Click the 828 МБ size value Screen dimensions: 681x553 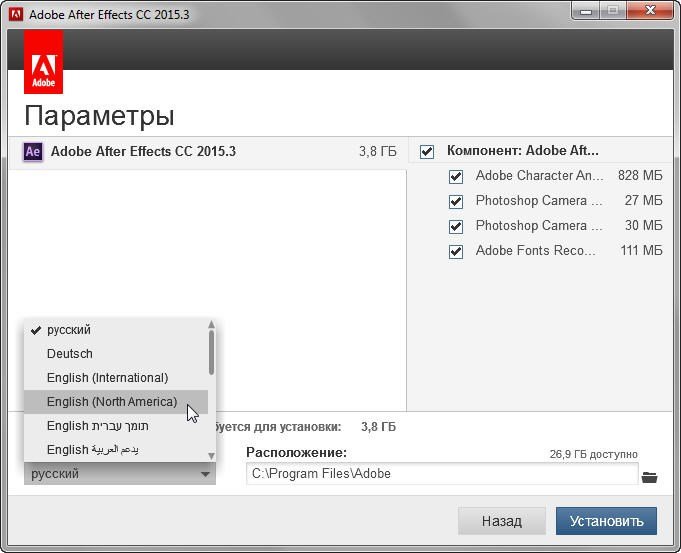(x=640, y=176)
